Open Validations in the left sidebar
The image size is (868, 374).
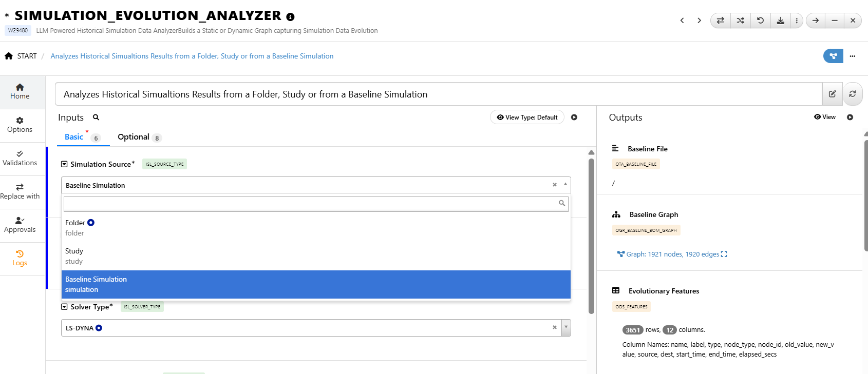(20, 158)
